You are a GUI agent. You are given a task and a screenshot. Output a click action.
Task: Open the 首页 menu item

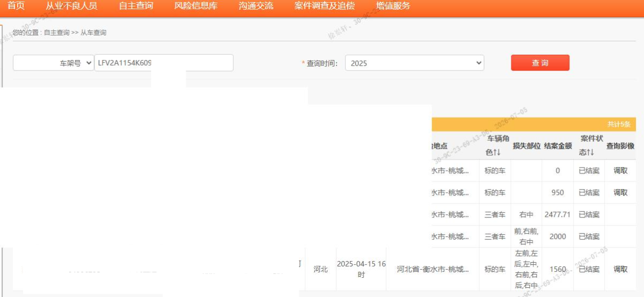[16, 6]
